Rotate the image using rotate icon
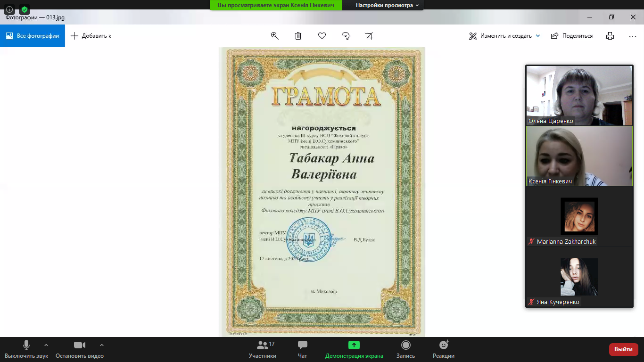 [x=346, y=36]
